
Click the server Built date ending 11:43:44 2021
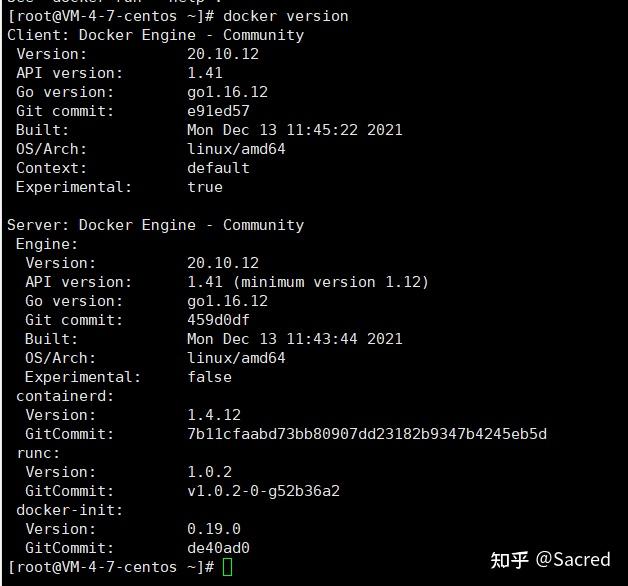click(294, 339)
